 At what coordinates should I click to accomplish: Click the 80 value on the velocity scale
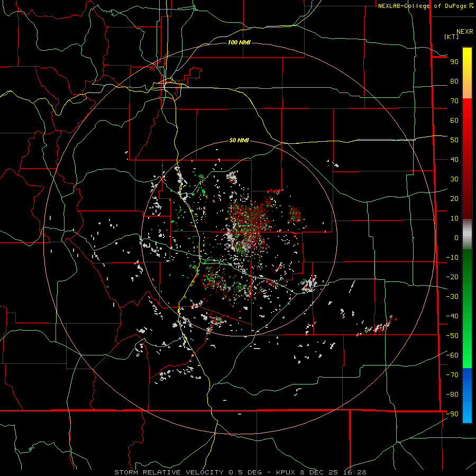click(454, 81)
